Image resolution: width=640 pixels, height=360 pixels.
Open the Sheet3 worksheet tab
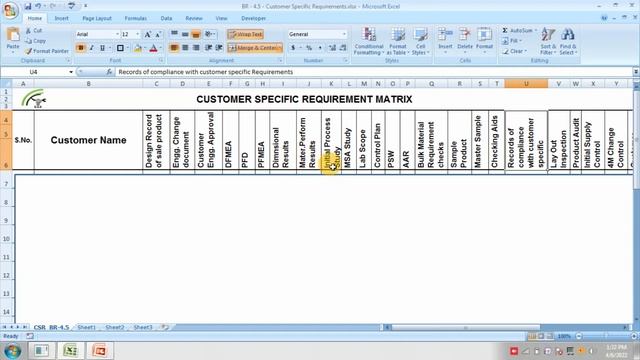143,327
